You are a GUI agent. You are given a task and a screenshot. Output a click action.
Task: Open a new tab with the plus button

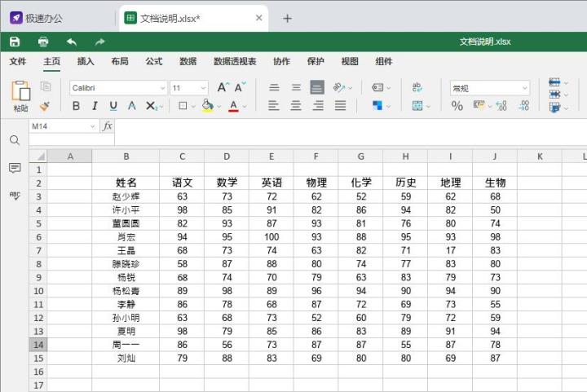tap(287, 18)
